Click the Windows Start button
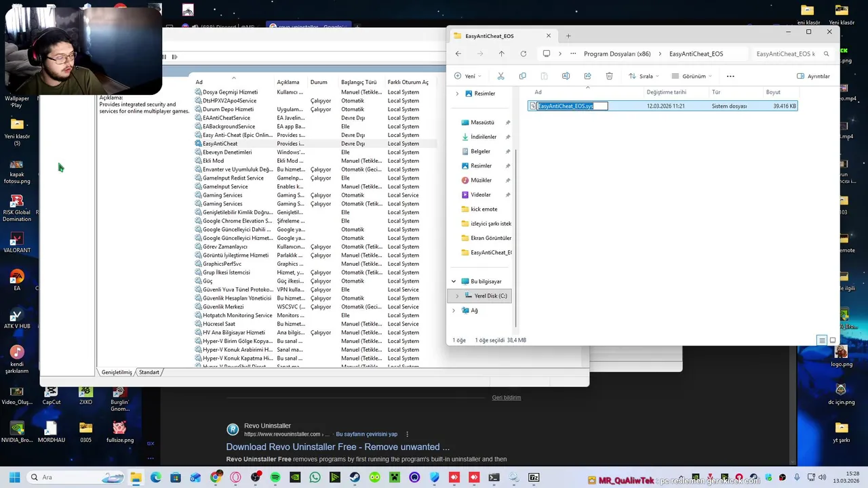Viewport: 868px width, 488px height. pyautogui.click(x=14, y=477)
